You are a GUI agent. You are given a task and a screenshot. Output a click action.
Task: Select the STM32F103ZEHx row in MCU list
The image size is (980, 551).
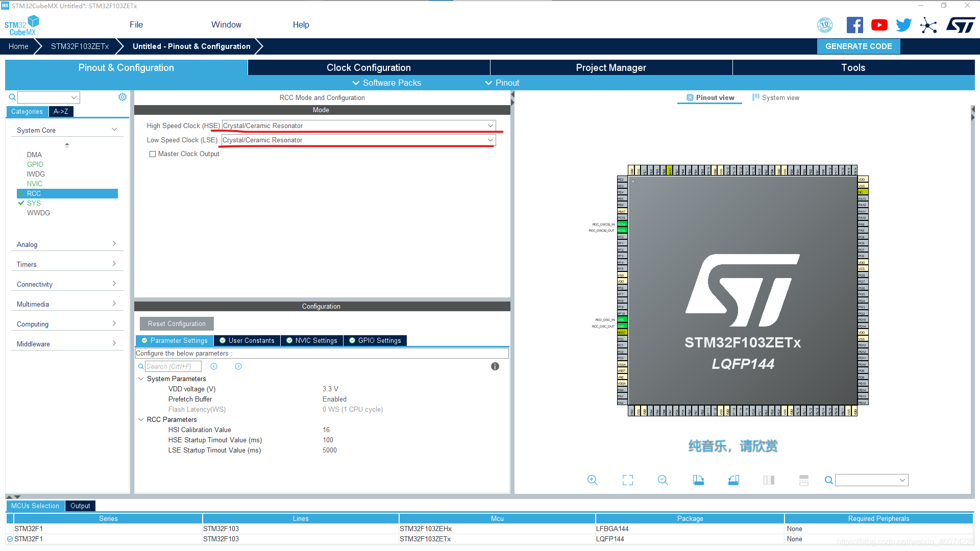(x=425, y=529)
